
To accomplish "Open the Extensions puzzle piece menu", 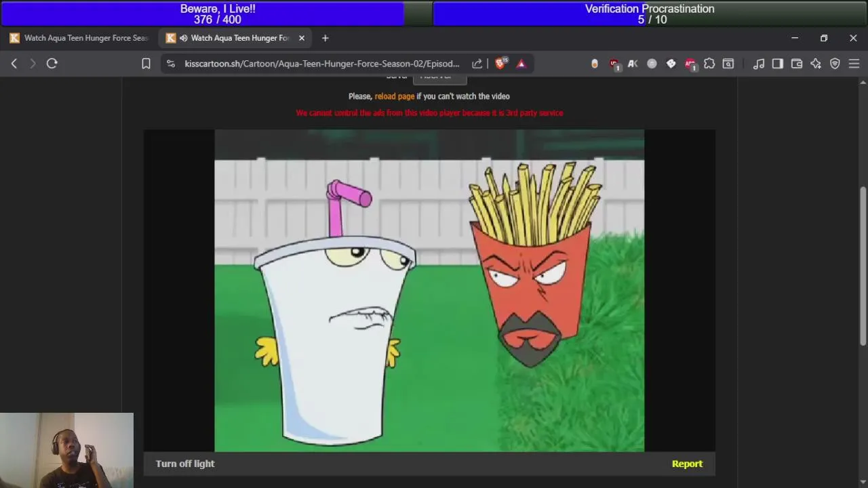I will [x=709, y=64].
